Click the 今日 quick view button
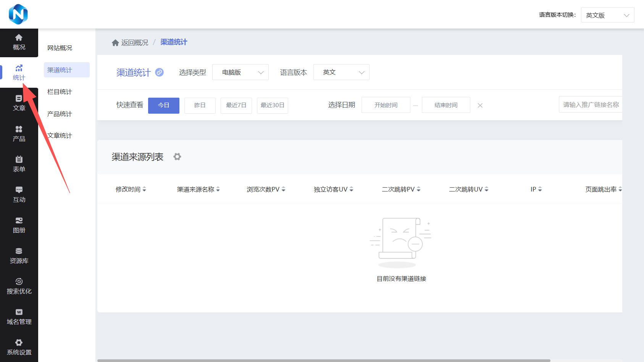Image resolution: width=644 pixels, height=362 pixels. tap(164, 105)
